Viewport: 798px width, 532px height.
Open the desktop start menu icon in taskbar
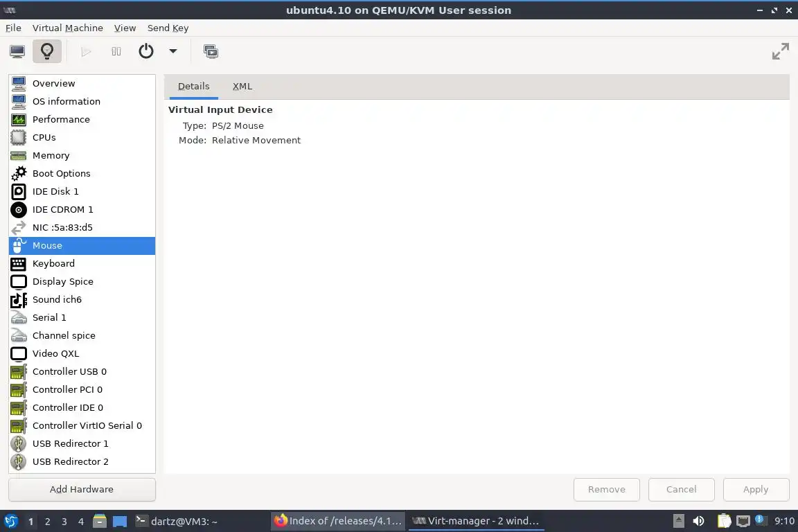(10, 521)
